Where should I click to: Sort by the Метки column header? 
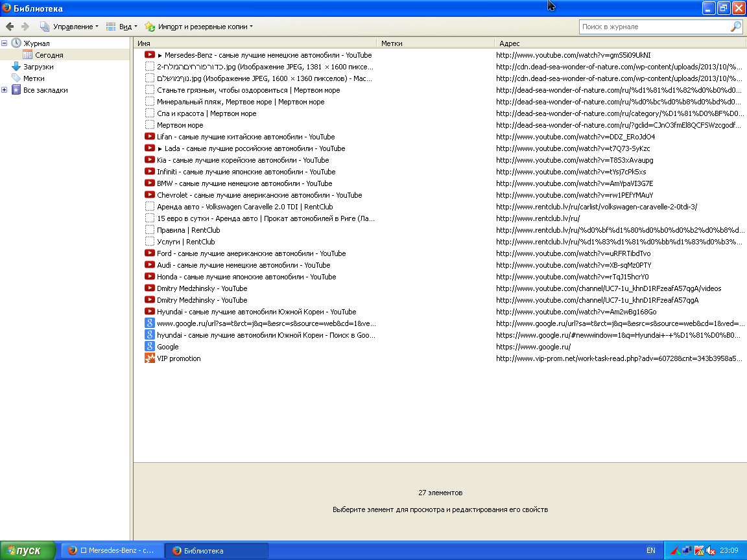pos(436,43)
